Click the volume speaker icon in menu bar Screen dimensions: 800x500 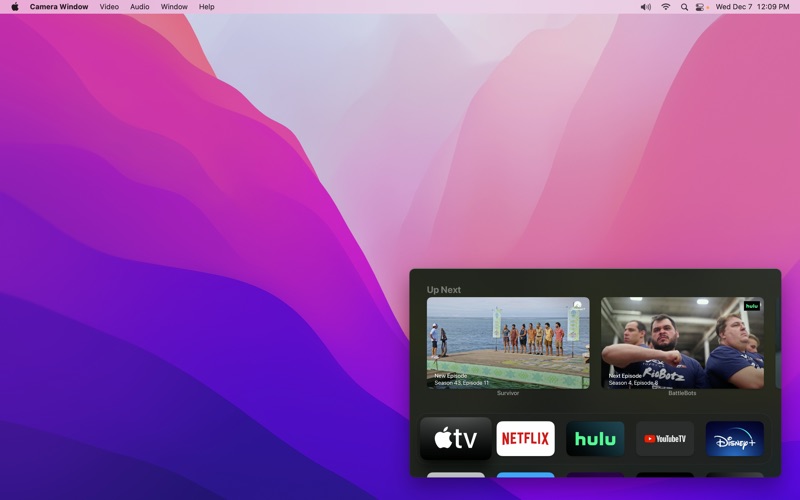click(645, 7)
